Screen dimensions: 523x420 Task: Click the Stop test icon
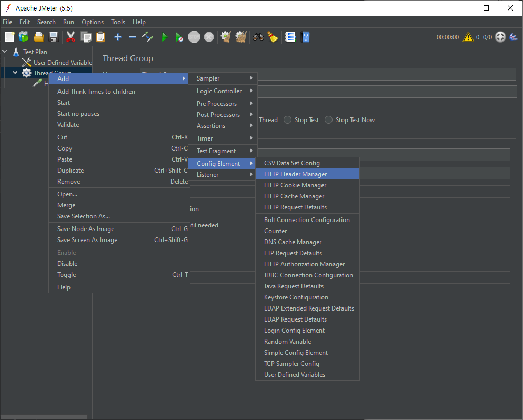point(194,37)
